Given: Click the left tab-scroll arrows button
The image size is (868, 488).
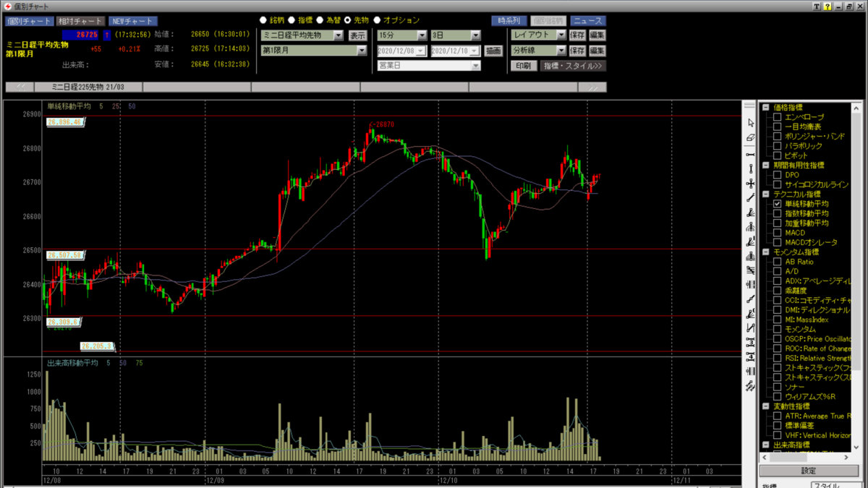Looking at the screenshot, I should (x=20, y=87).
